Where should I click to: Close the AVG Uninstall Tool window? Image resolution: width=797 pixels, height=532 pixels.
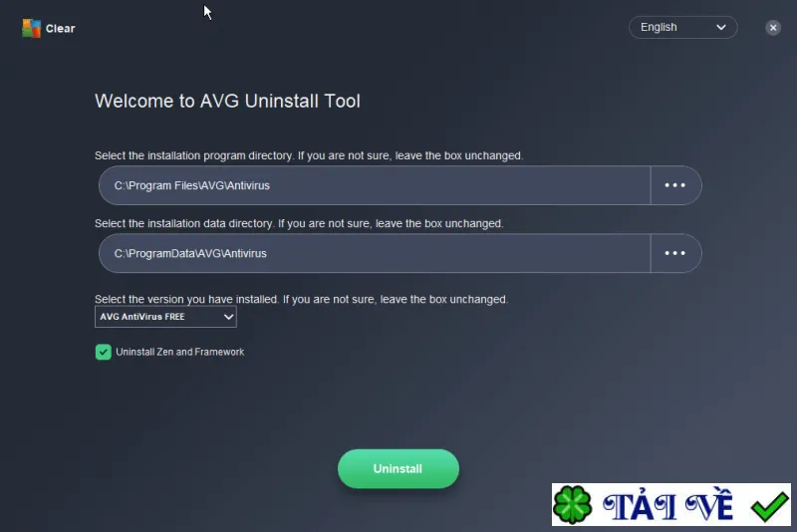click(x=773, y=28)
